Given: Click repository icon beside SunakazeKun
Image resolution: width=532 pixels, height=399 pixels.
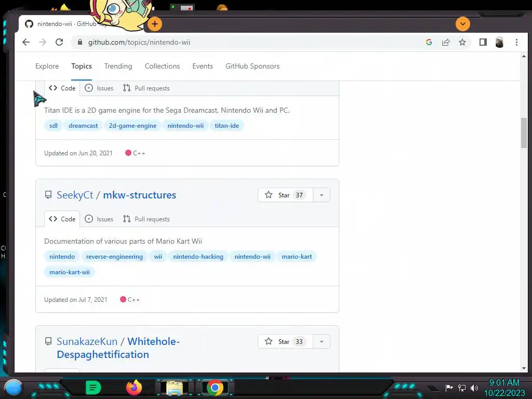Looking at the screenshot, I should pos(48,341).
